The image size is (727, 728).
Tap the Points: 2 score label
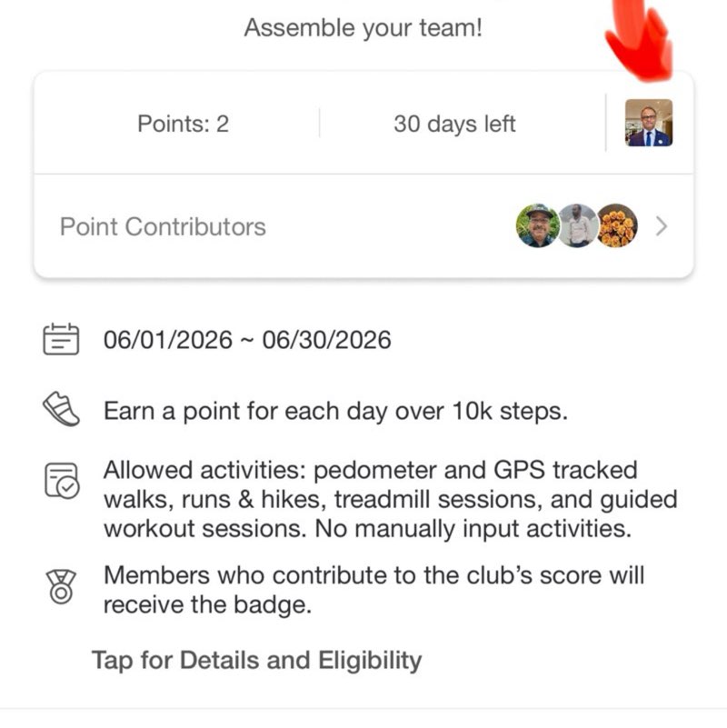tap(184, 124)
